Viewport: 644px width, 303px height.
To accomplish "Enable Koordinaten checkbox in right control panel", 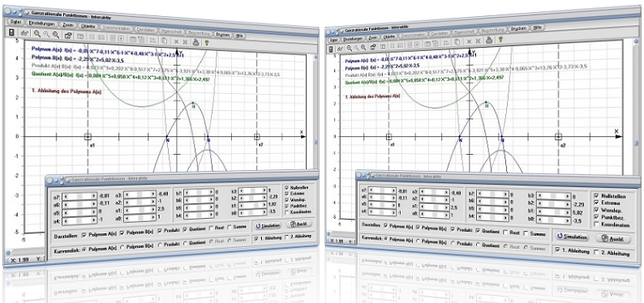I will (596, 224).
